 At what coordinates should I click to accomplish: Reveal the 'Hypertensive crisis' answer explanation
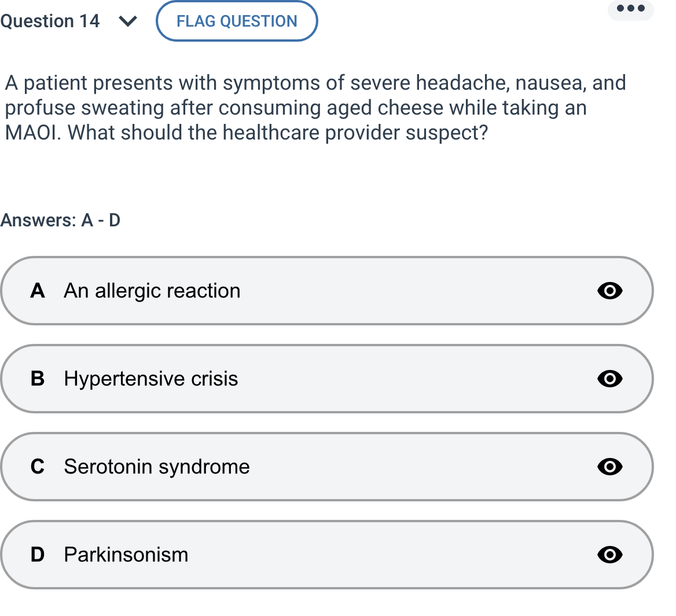pos(610,379)
